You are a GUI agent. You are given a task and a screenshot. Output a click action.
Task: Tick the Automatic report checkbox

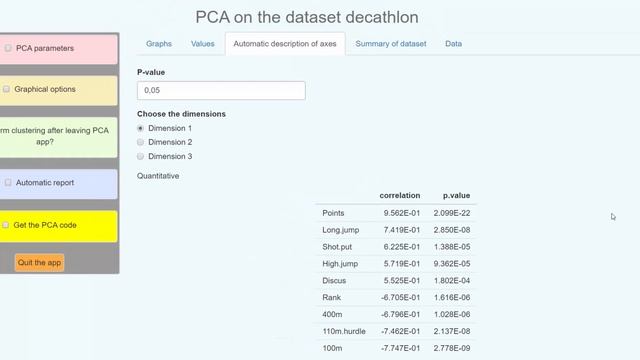pyautogui.click(x=8, y=182)
